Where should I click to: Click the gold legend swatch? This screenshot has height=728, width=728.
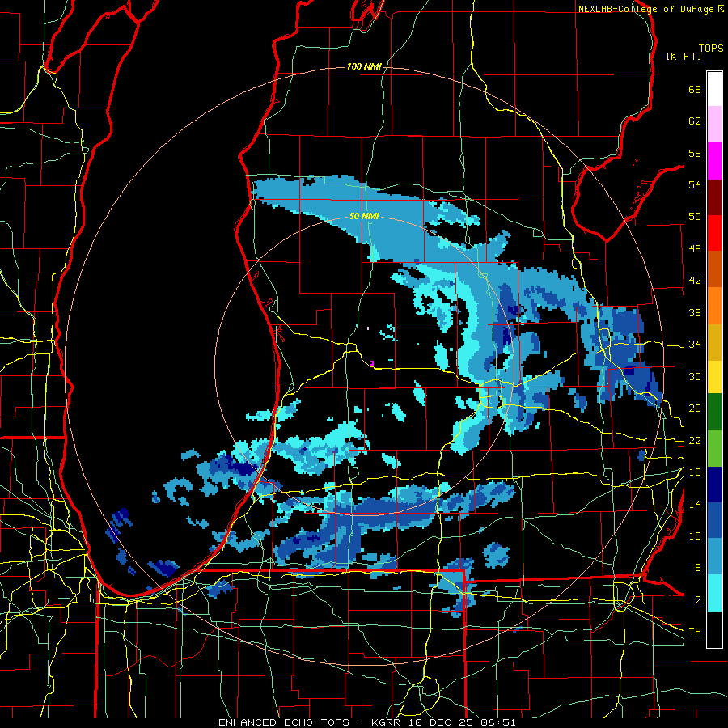(x=714, y=342)
